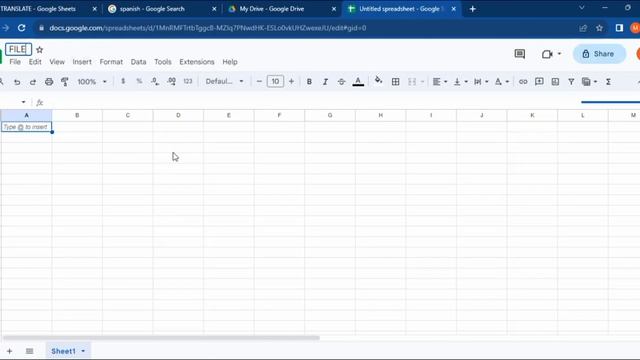Open the Extensions menu
This screenshot has height=360, width=640.
pyautogui.click(x=197, y=62)
